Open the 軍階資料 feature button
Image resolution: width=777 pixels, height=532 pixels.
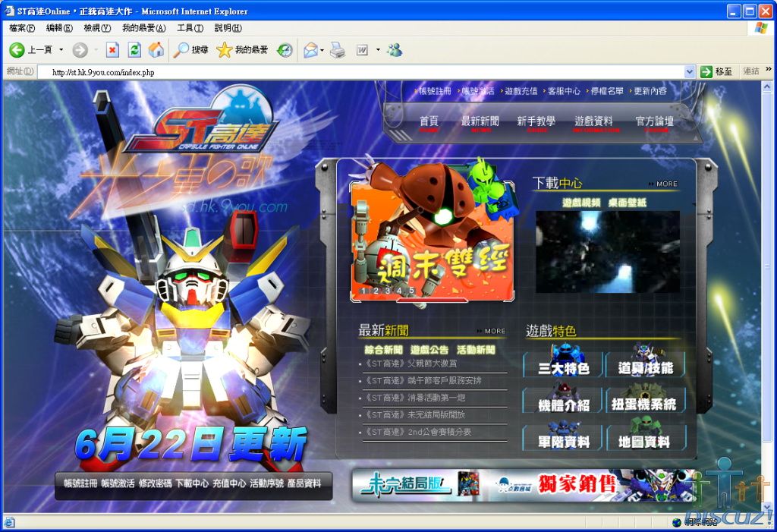click(564, 437)
